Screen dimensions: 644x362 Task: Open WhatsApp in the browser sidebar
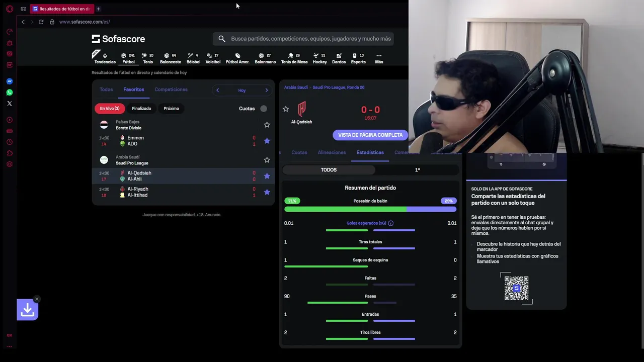coord(9,92)
